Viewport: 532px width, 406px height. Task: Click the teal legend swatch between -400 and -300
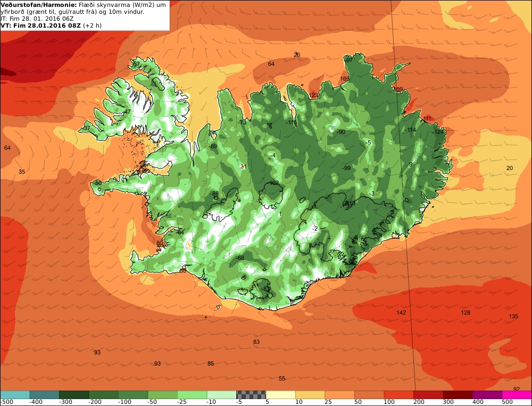point(45,395)
